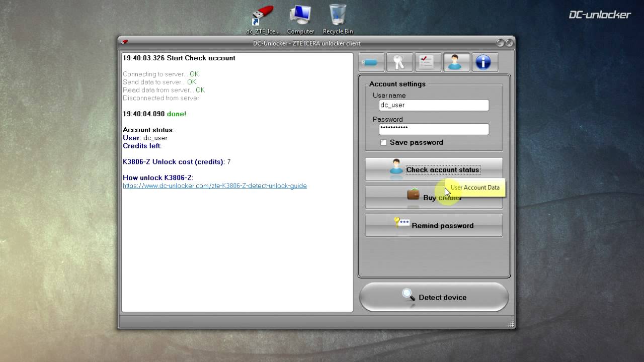
Task: Focus the User name input field
Action: coord(434,105)
